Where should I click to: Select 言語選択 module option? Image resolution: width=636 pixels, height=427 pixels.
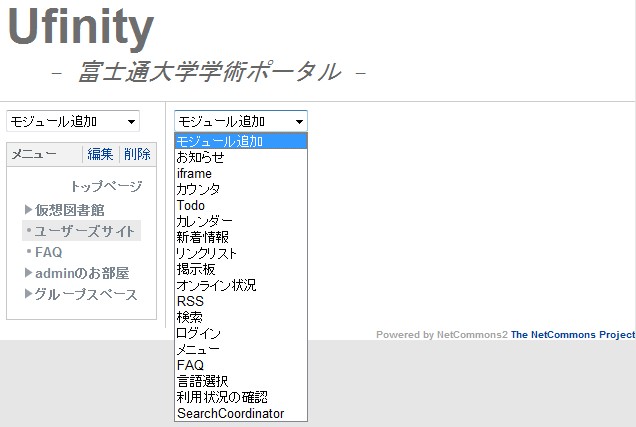[241, 381]
